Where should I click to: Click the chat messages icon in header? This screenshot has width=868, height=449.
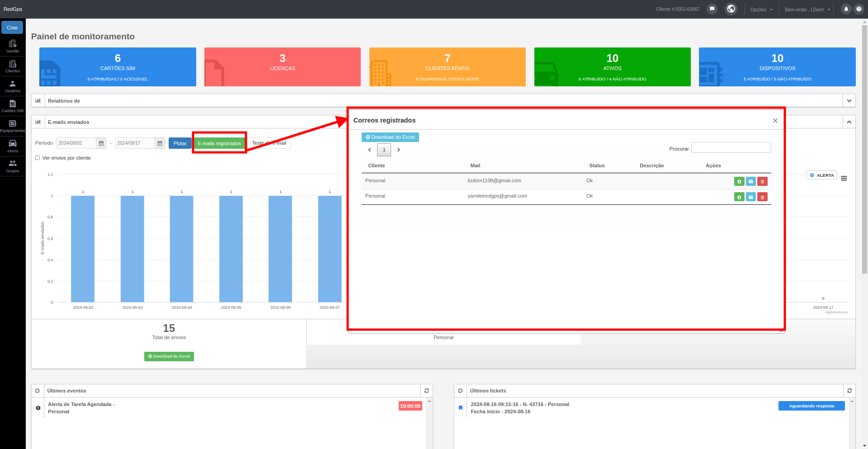pyautogui.click(x=712, y=9)
